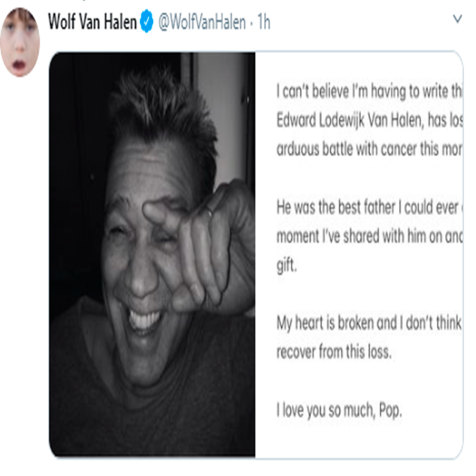Click the "recover from this loss." line
Image resolution: width=476 pixels, height=476 pixels.
334,352
